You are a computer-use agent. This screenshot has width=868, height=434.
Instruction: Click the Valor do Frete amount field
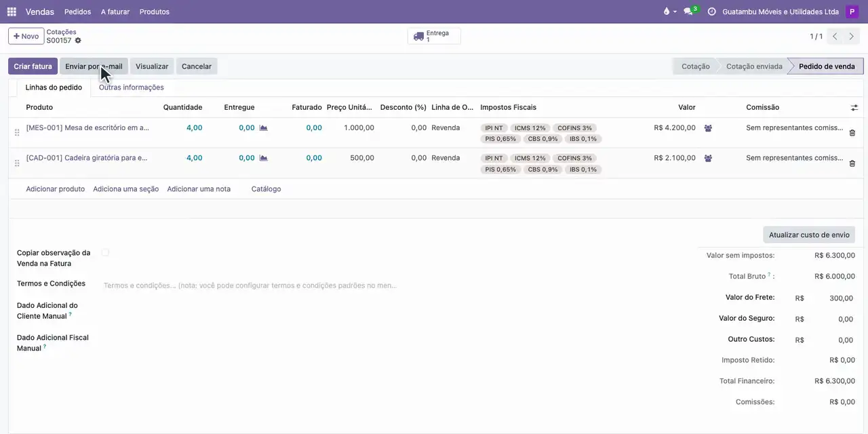pyautogui.click(x=833, y=298)
